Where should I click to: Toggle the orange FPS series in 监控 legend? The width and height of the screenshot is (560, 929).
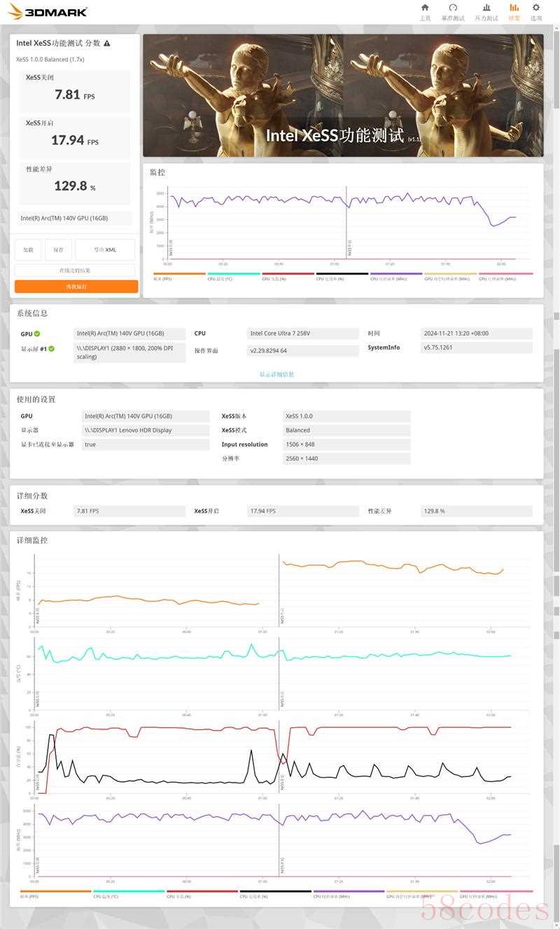[x=179, y=275]
